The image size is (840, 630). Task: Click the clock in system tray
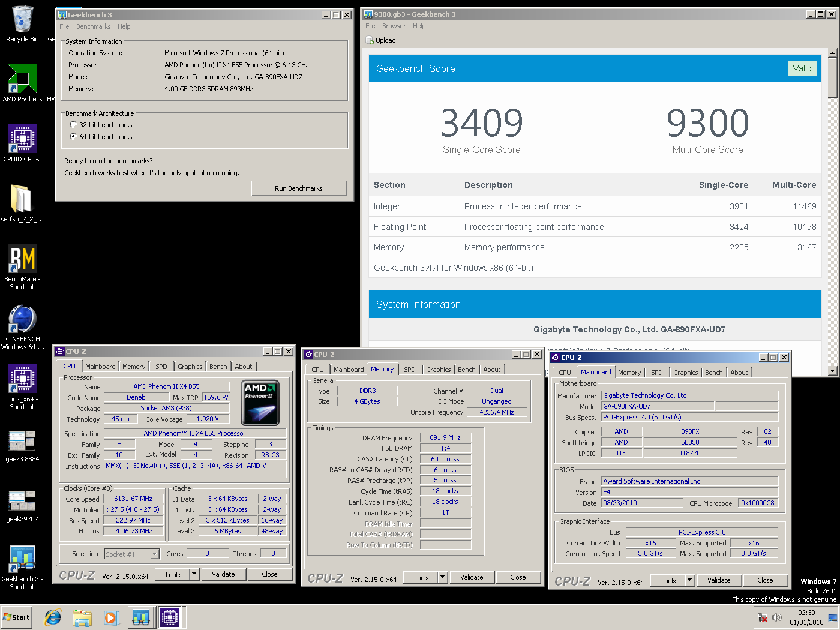(x=806, y=617)
